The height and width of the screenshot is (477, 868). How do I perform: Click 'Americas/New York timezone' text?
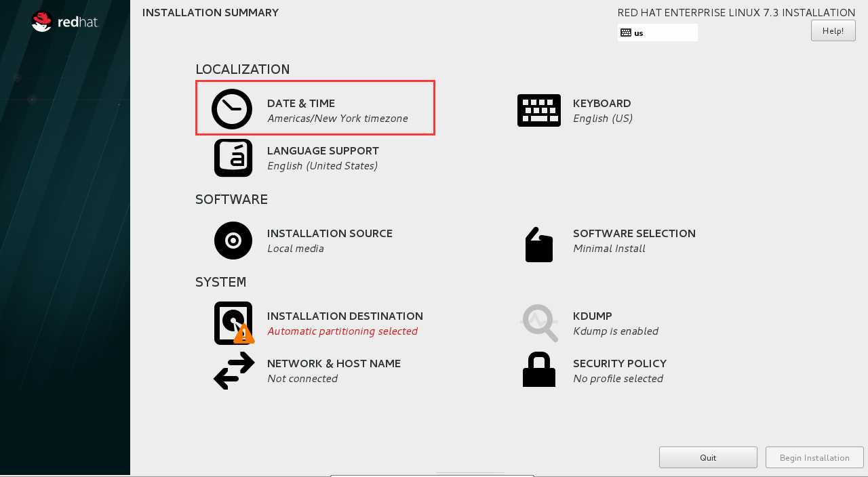point(338,119)
